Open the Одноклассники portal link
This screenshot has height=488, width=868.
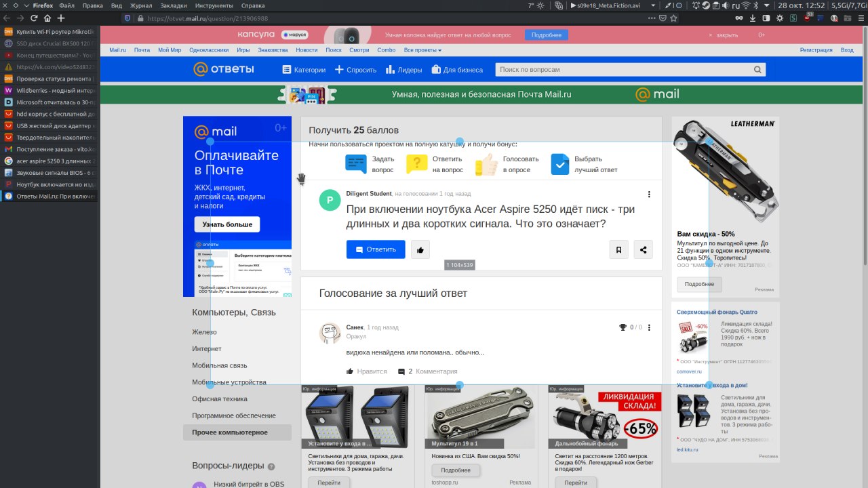[x=209, y=50]
